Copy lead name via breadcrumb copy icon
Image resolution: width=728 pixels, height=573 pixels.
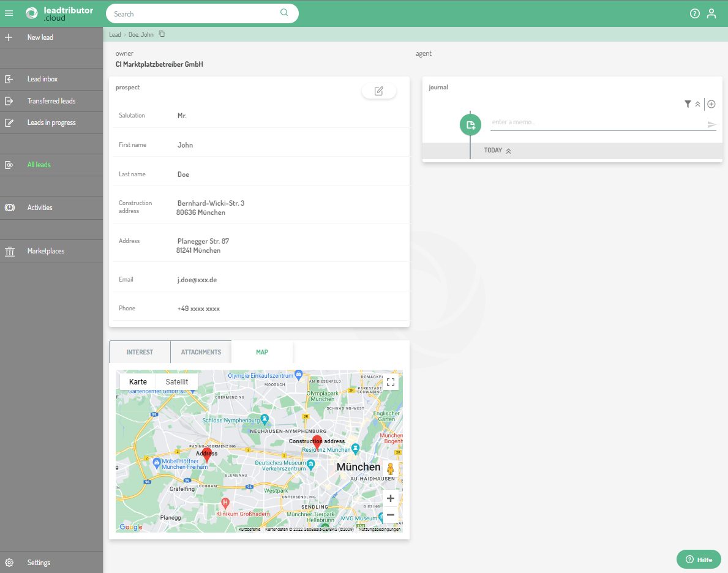click(x=162, y=34)
